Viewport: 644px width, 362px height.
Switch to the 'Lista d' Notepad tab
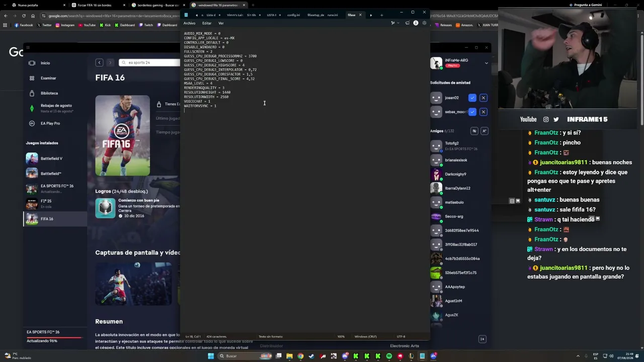(211, 15)
